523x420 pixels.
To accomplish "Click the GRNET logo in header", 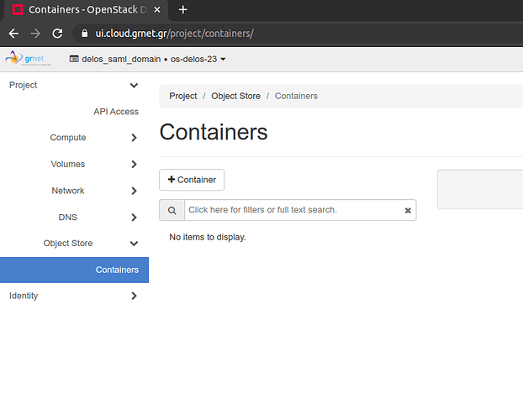I will coord(29,59).
